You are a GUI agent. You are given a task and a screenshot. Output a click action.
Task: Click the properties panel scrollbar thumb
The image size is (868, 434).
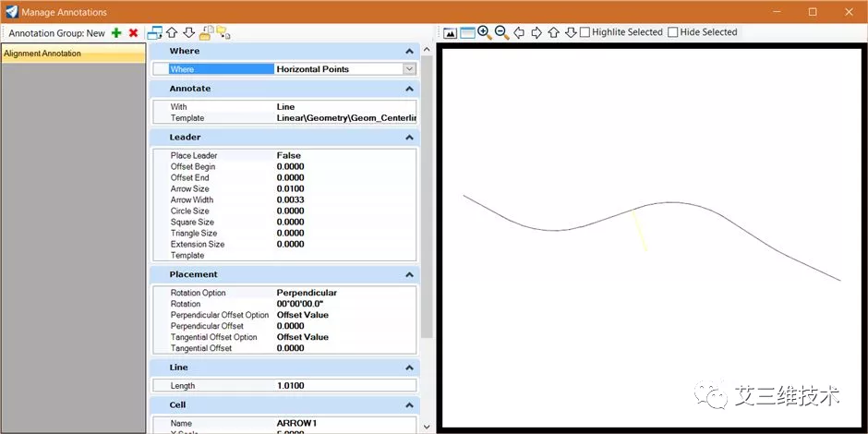point(427,197)
